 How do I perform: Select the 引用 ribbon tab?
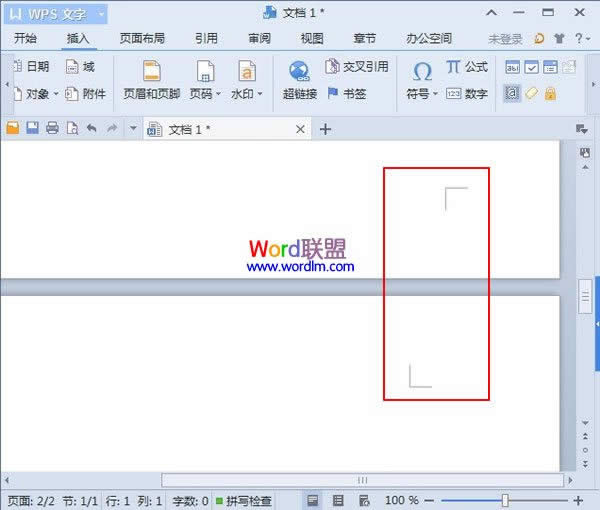coord(206,38)
